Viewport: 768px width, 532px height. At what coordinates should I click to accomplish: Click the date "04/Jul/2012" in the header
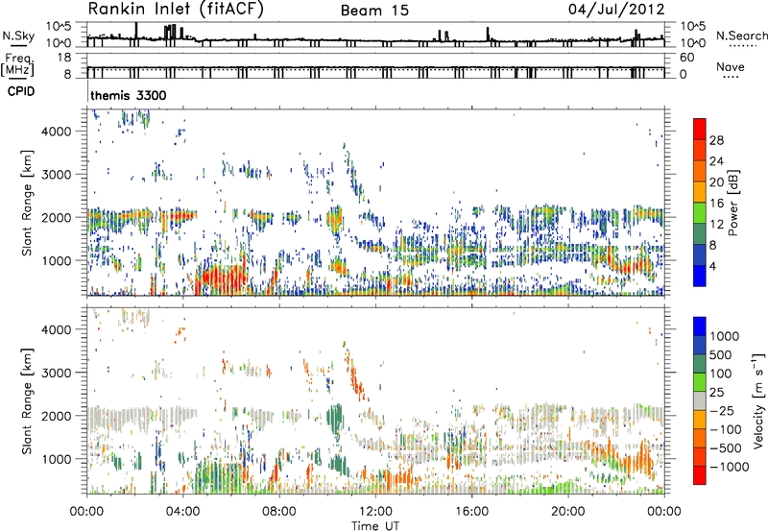click(x=616, y=10)
